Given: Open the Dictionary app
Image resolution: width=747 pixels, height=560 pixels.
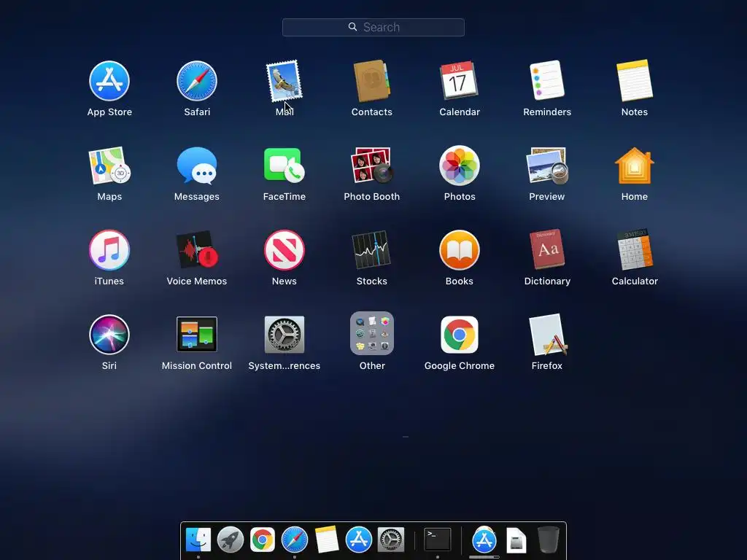Looking at the screenshot, I should pos(547,249).
